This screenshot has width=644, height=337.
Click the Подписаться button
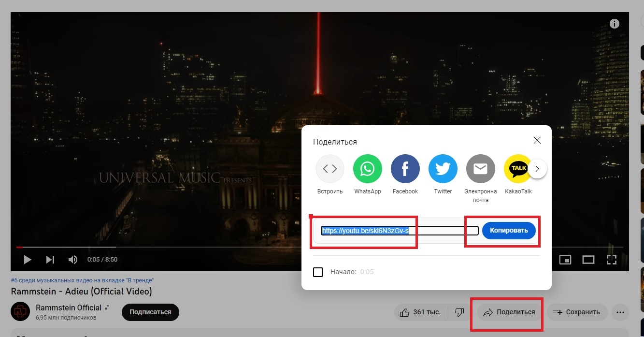pyautogui.click(x=150, y=312)
